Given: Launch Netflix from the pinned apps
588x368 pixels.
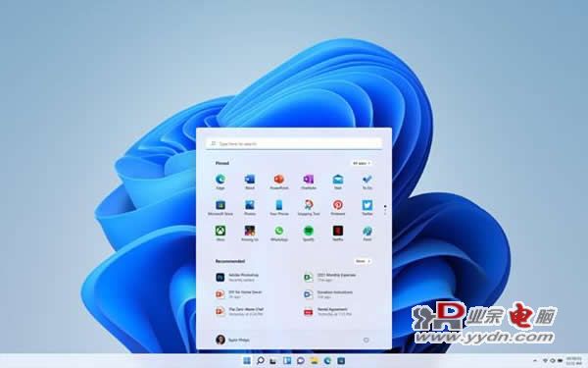Looking at the screenshot, I should point(338,233).
